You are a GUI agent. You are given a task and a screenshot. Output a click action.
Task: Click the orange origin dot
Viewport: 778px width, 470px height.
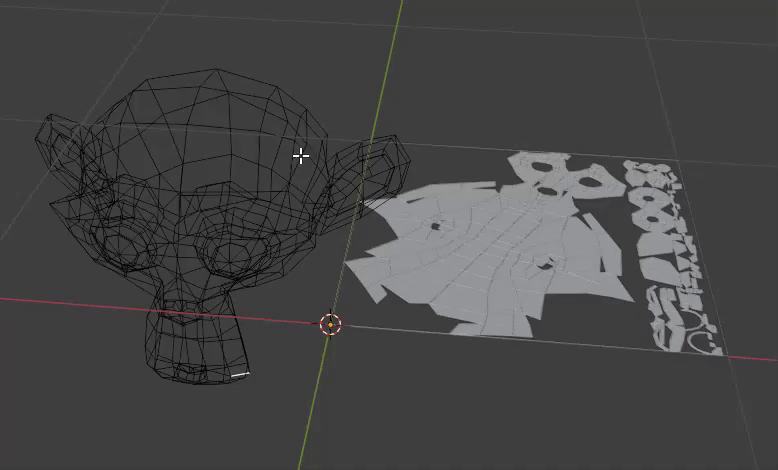pyautogui.click(x=330, y=325)
